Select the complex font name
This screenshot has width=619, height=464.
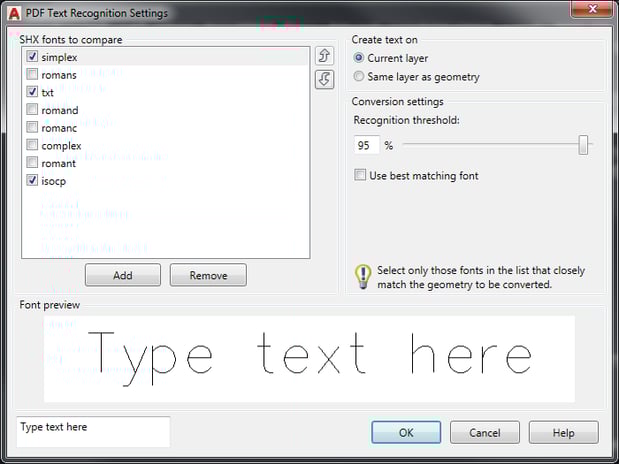coord(61,146)
